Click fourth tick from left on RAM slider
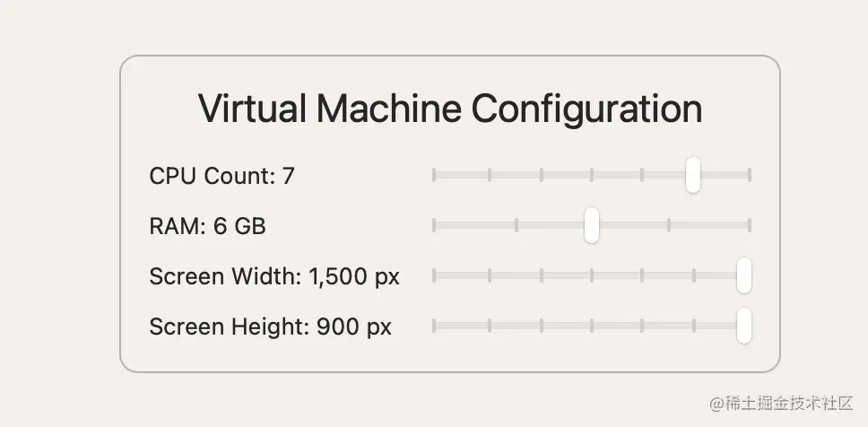 [x=669, y=225]
